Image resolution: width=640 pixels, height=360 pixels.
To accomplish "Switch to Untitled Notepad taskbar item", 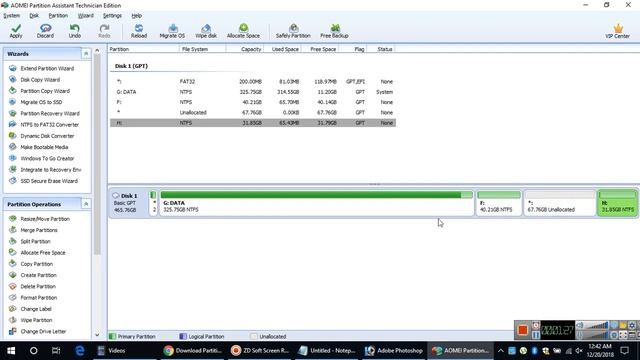I will pyautogui.click(x=327, y=351).
